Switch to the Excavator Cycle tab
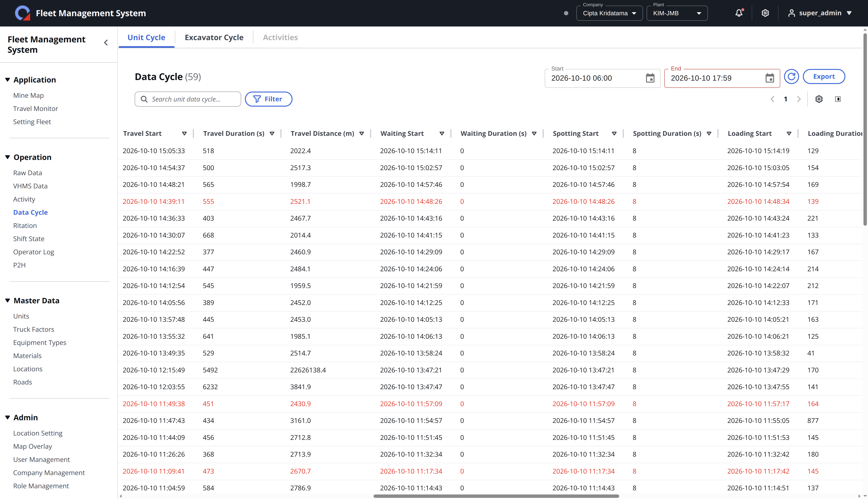Viewport: 868px width, 499px height. [x=214, y=37]
